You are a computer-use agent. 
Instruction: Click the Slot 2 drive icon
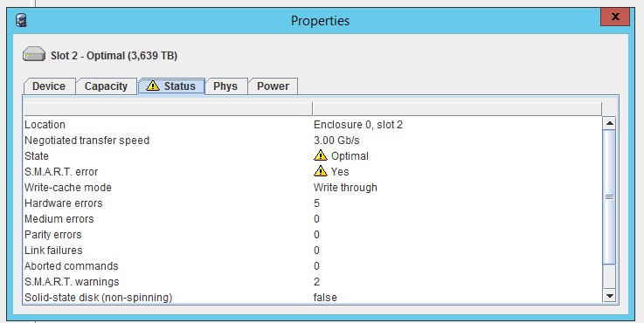(x=34, y=55)
